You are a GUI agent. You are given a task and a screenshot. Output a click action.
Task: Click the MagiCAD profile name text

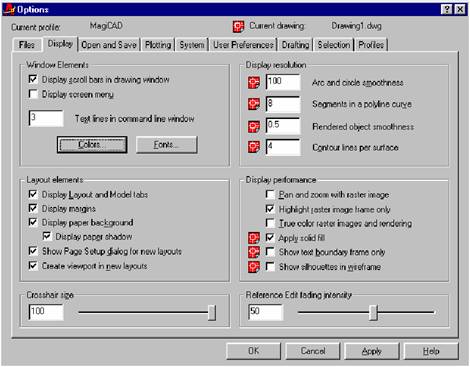106,26
